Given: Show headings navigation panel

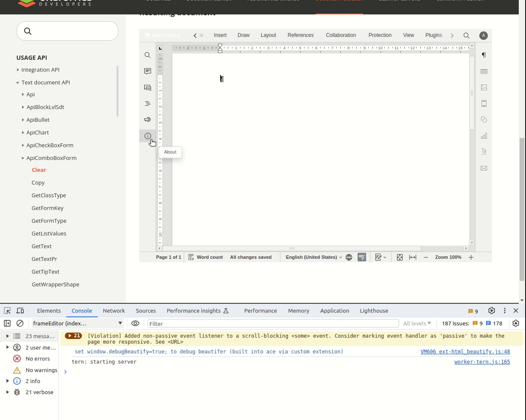Looking at the screenshot, I should [148, 104].
